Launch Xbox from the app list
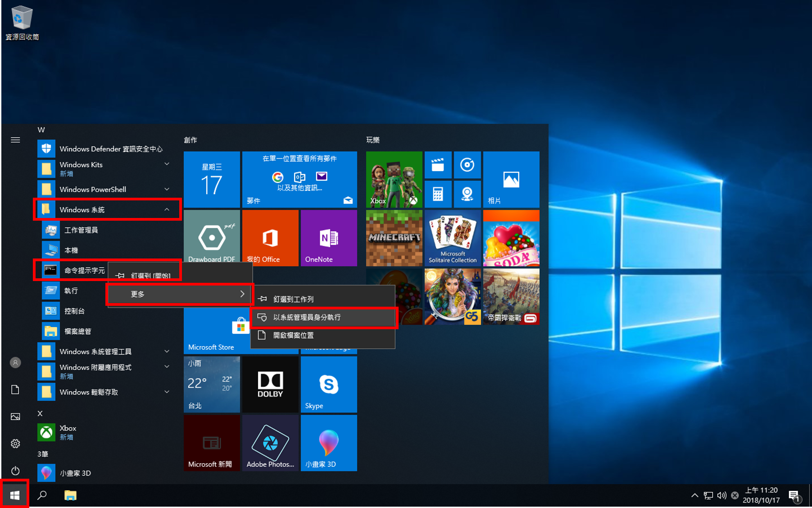Screen dimensions: 812x508 (x=106, y=432)
